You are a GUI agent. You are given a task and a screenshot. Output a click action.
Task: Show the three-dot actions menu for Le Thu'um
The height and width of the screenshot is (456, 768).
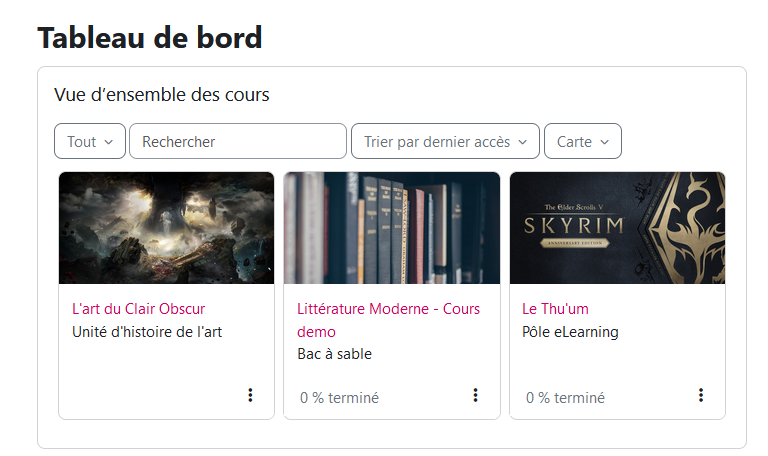pos(701,396)
